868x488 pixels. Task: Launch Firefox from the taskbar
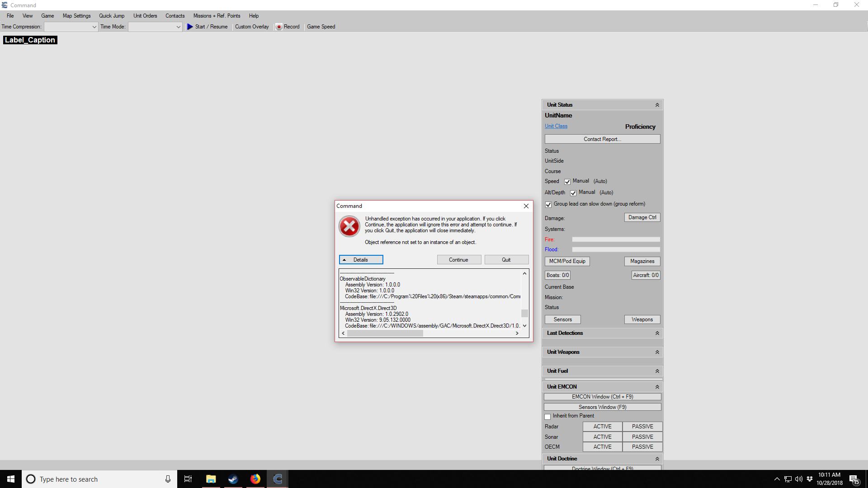tap(255, 479)
